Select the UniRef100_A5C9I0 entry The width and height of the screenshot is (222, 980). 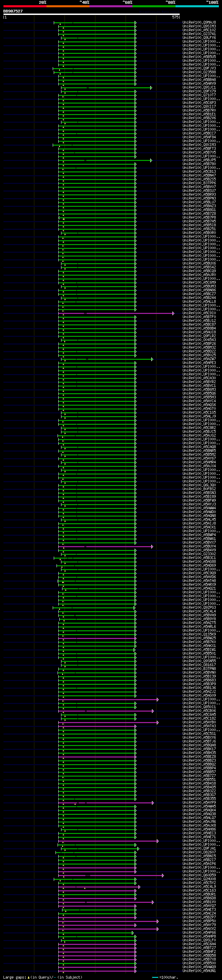click(199, 313)
